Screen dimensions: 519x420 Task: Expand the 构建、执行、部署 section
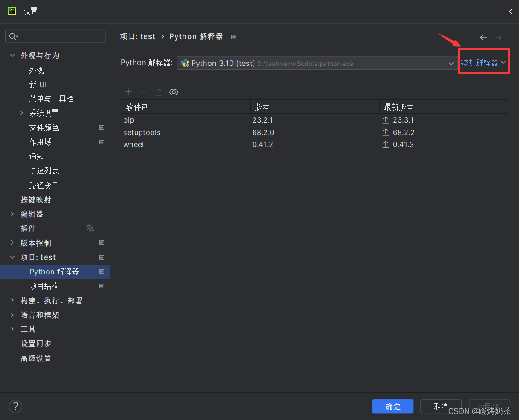[12, 300]
